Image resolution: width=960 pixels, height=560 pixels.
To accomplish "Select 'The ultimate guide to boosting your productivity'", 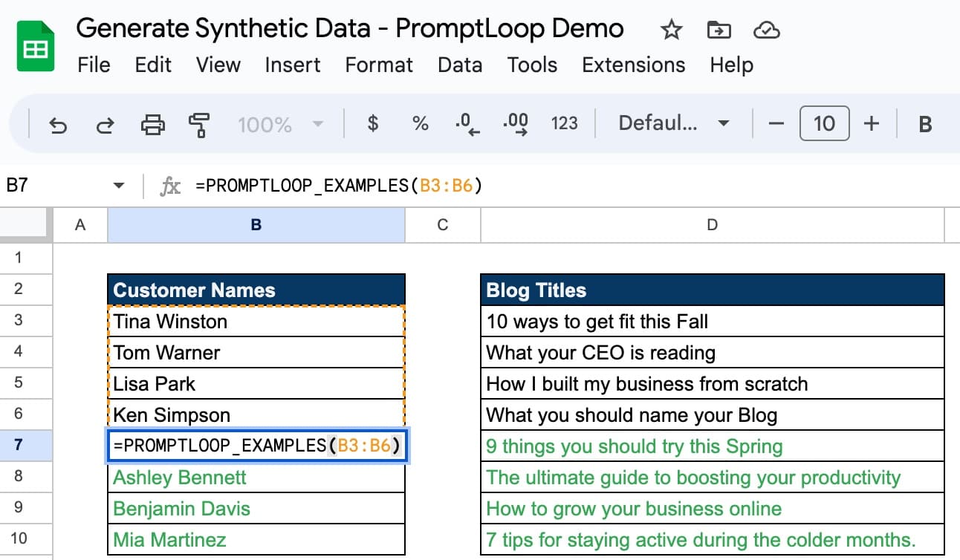I will point(713,477).
